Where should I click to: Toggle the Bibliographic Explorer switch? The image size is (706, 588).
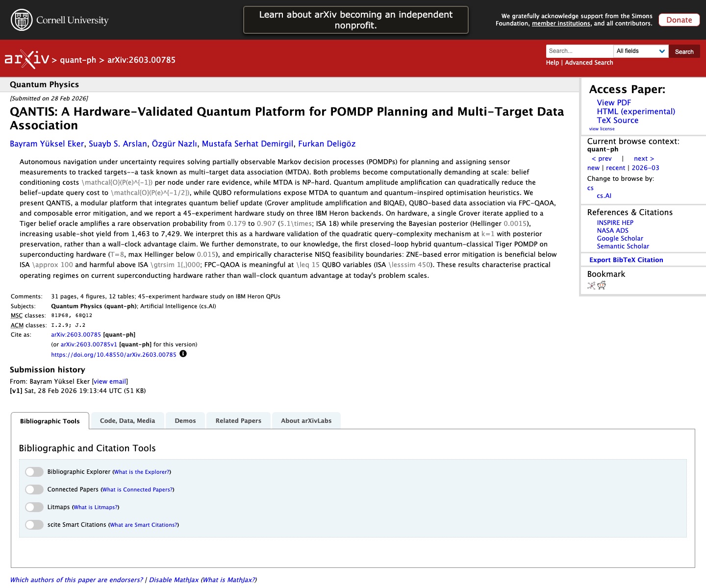click(34, 472)
